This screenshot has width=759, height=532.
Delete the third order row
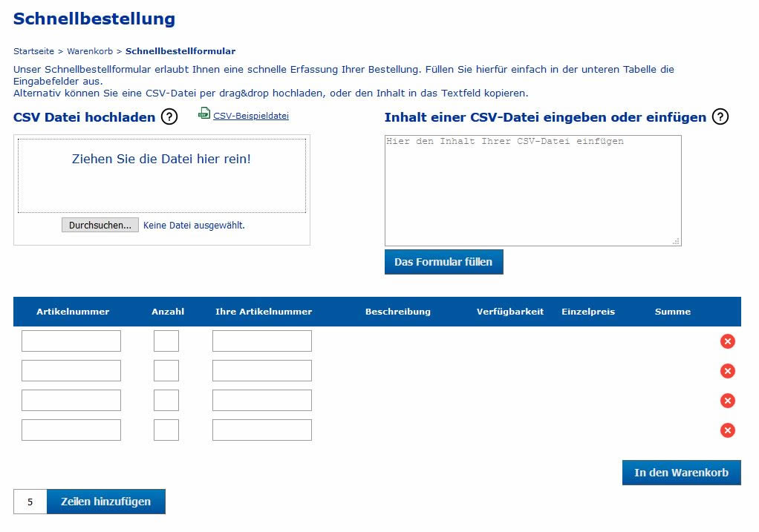[728, 401]
